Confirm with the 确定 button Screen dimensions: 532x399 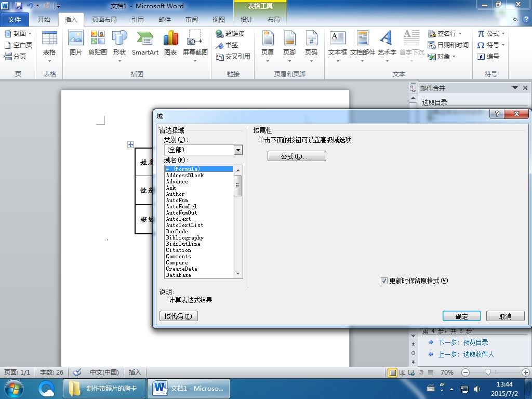coord(461,316)
